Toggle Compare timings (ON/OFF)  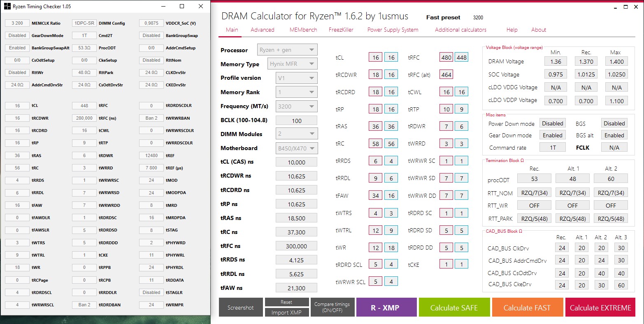click(332, 308)
